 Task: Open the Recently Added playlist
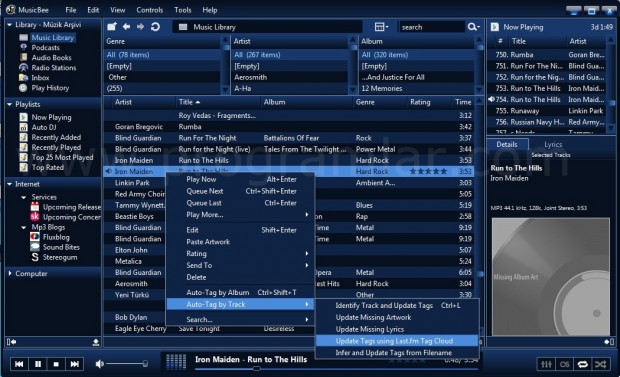56,137
